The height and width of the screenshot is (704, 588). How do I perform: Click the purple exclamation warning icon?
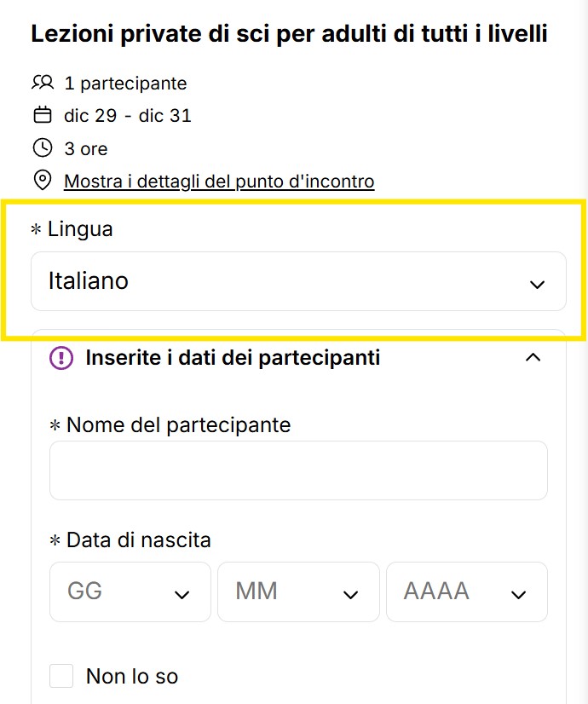pos(62,358)
